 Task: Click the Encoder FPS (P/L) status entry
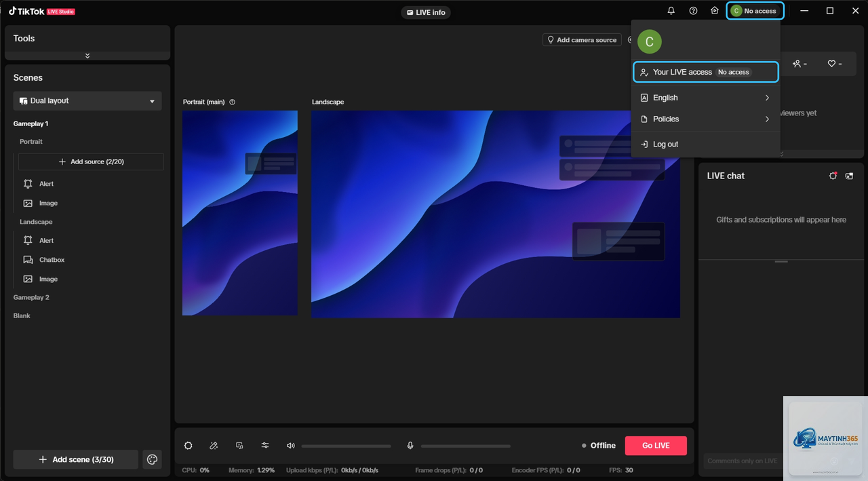click(x=546, y=470)
